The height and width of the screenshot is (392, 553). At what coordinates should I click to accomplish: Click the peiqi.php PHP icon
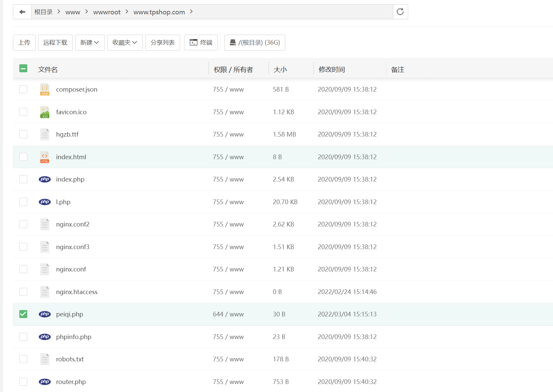click(45, 314)
